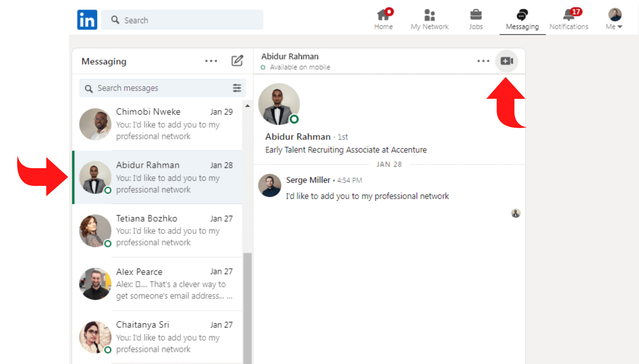639x364 pixels.
Task: Click the message text 'I'd like to add you to my professional network'
Action: click(367, 196)
